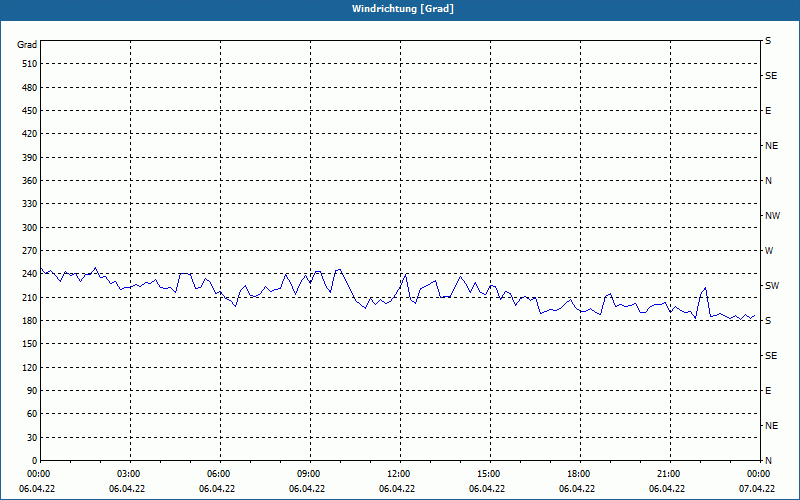Select the S compass label beside 180 gridline
Image resolution: width=800 pixels, height=500 pixels.
pyautogui.click(x=768, y=321)
